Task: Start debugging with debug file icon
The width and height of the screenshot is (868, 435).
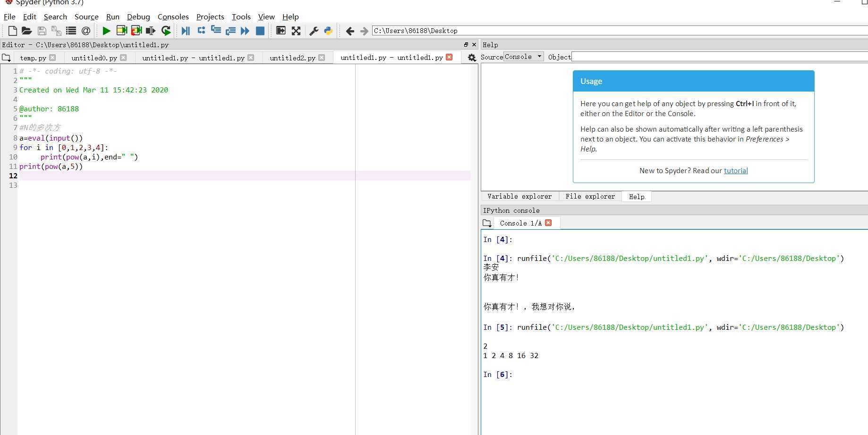Action: (x=186, y=31)
